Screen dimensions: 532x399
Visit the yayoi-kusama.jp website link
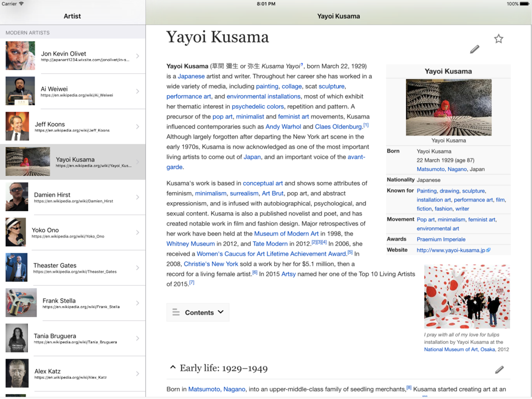(x=453, y=251)
